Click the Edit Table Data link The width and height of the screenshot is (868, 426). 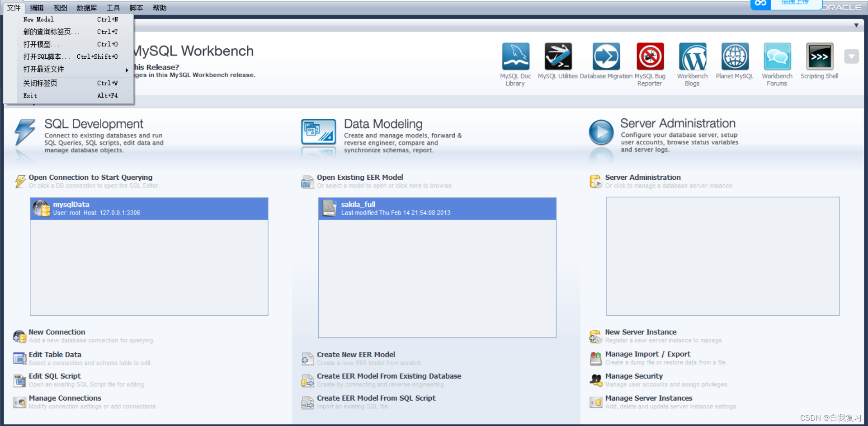pyautogui.click(x=55, y=355)
